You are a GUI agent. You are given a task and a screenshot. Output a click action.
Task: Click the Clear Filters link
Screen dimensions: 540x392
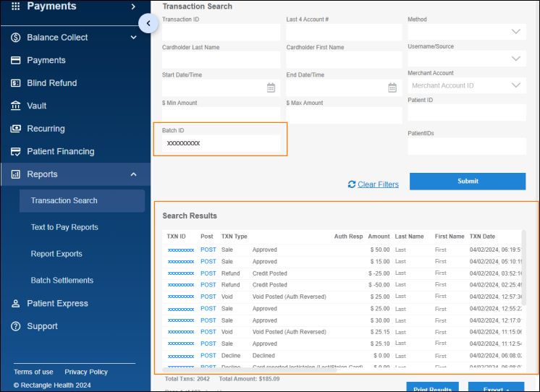click(378, 184)
